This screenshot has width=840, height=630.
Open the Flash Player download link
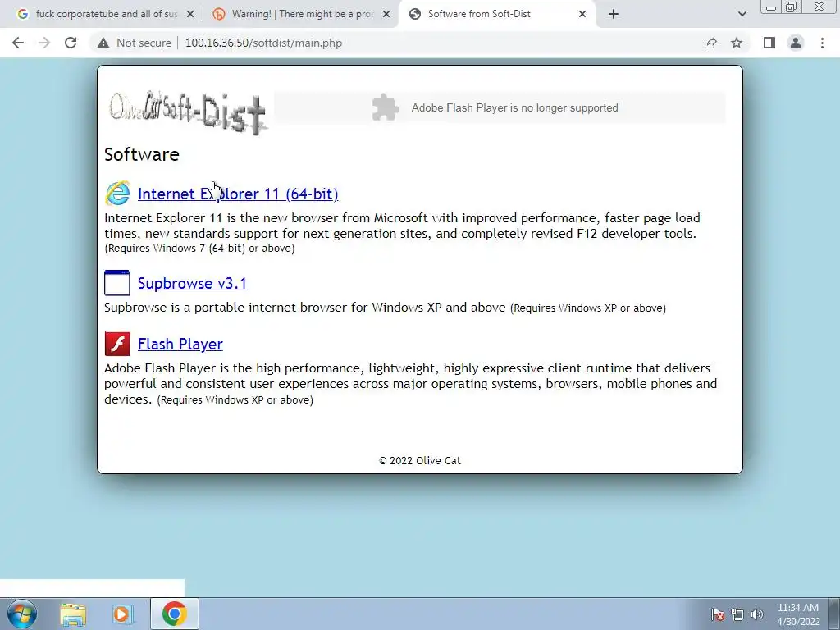click(x=180, y=344)
